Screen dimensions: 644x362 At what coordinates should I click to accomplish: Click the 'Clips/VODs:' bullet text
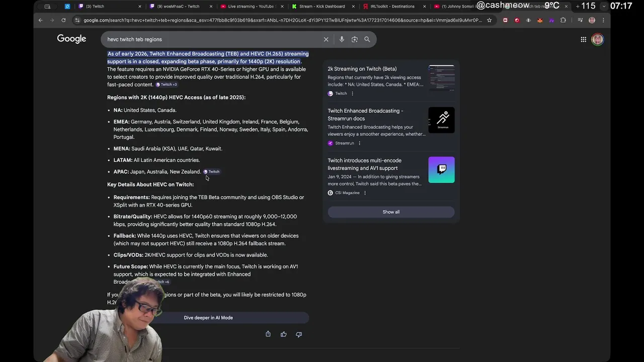click(x=190, y=255)
